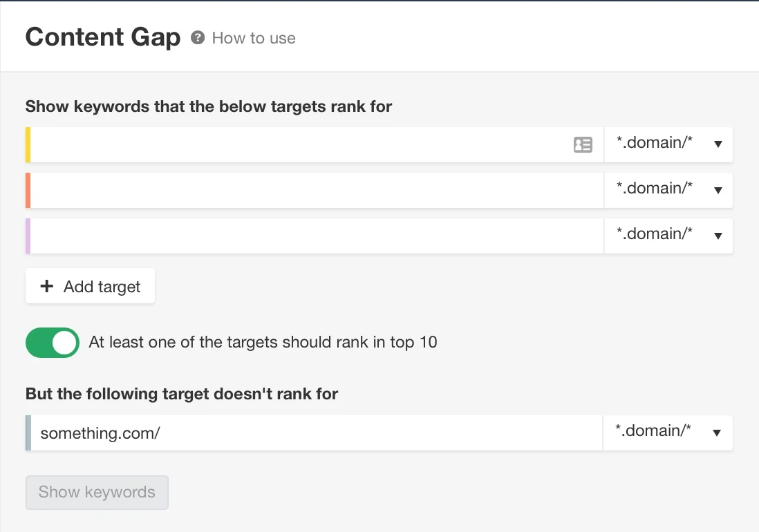The image size is (759, 532).
Task: Toggle the top 10 ranking switch
Action: coord(53,343)
